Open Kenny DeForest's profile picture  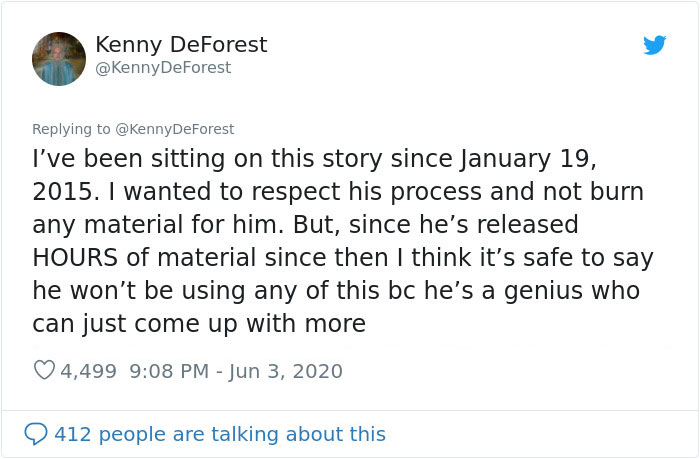click(x=59, y=59)
